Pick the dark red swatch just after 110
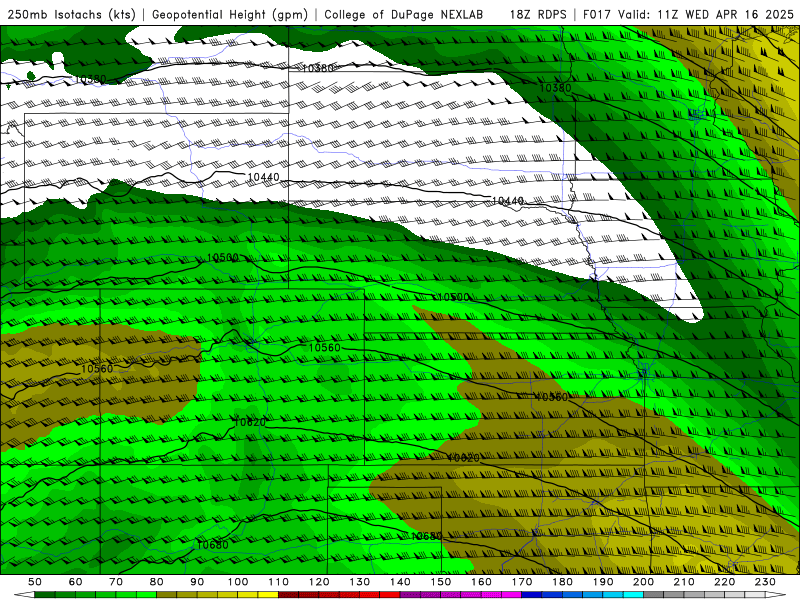This screenshot has width=800, height=600. 288,595
